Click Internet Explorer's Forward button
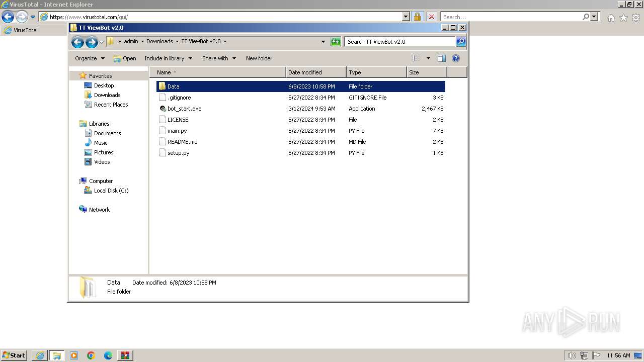Screen dimensions: 644x362 pos(21,17)
